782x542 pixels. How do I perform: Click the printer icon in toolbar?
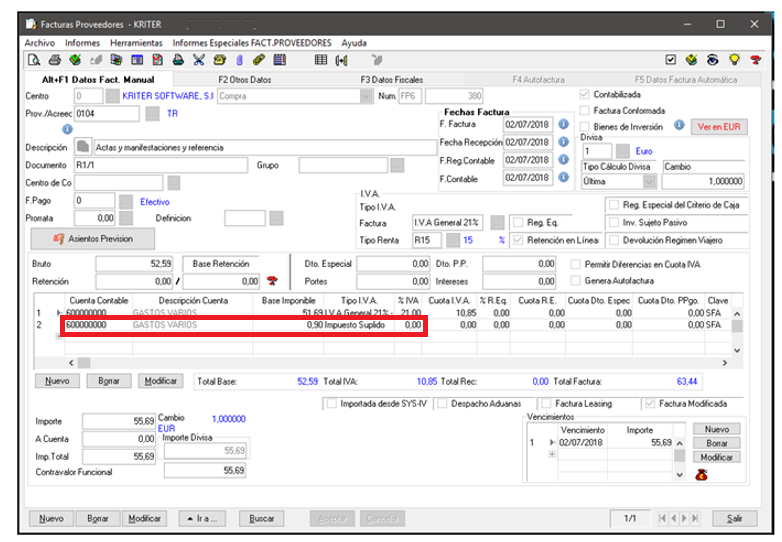[53, 60]
